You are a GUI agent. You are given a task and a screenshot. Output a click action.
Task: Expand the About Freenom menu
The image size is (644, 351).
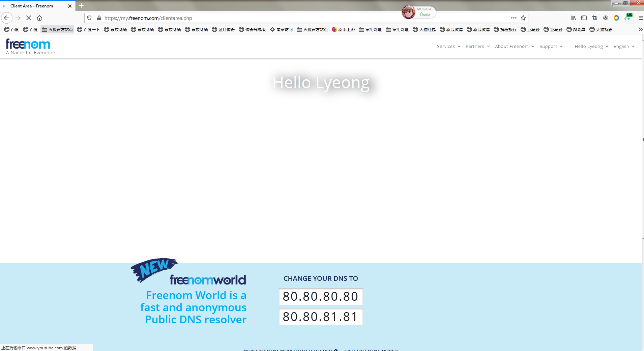coord(515,47)
